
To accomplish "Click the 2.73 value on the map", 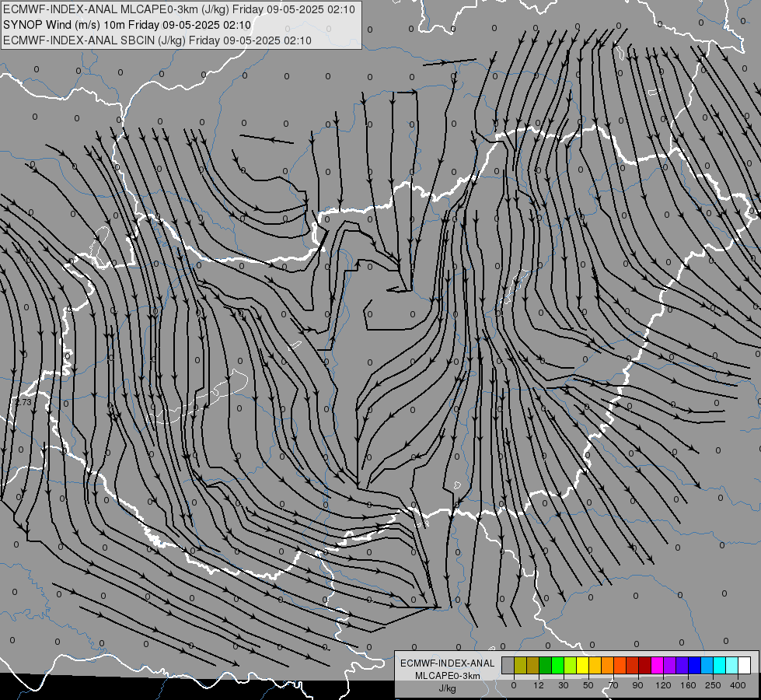I will click(x=23, y=402).
